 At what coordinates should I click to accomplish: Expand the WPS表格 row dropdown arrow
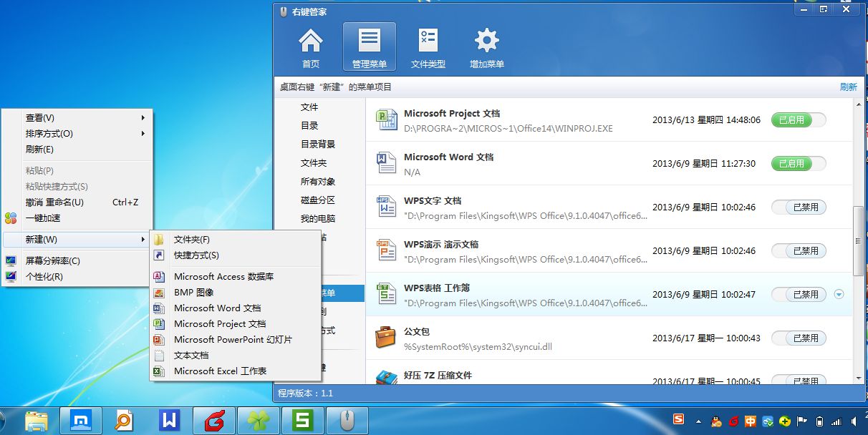click(x=839, y=294)
